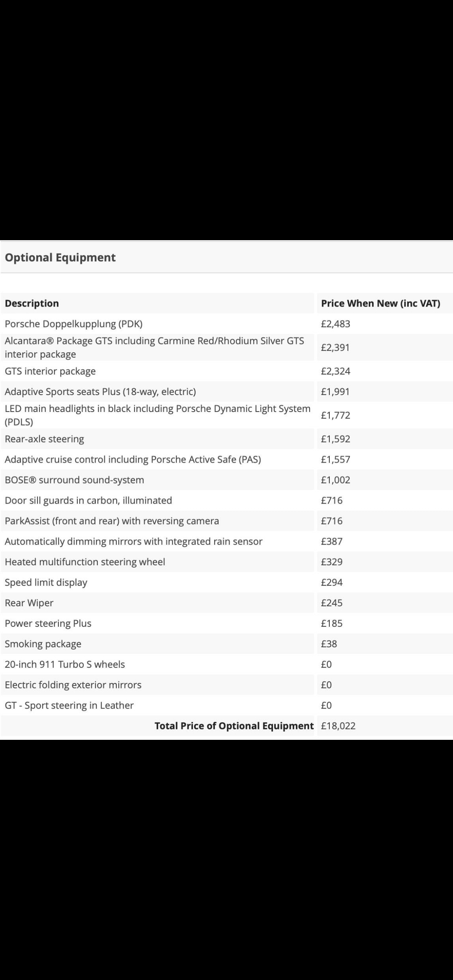This screenshot has height=980, width=453.
Task: Select Heated multifunction steering wheel row
Action: point(85,562)
